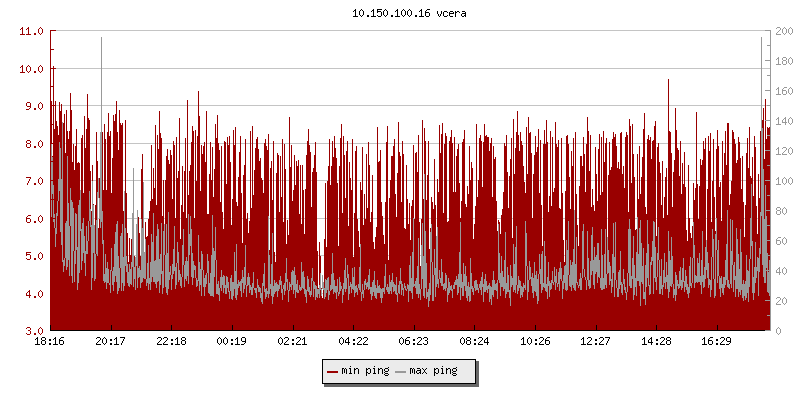Image resolution: width=800 pixels, height=400 pixels.
Task: Click the gray max ping legend swatch
Action: [401, 372]
